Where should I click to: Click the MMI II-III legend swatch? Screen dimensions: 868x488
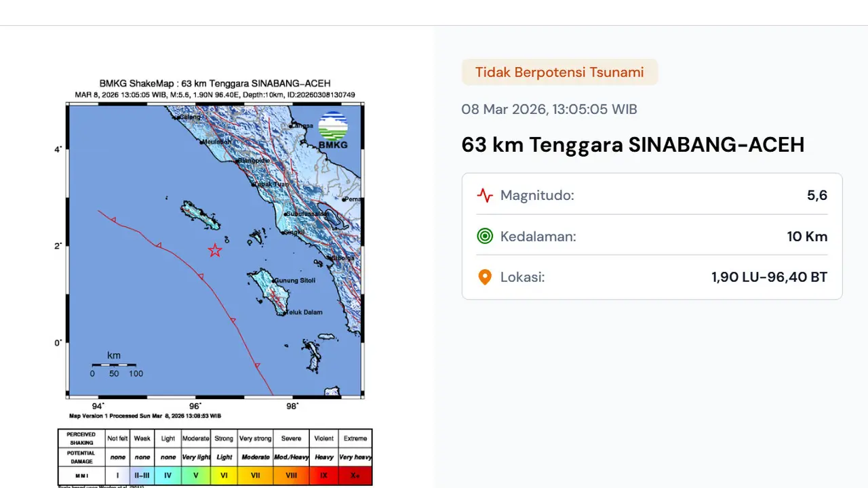click(142, 476)
